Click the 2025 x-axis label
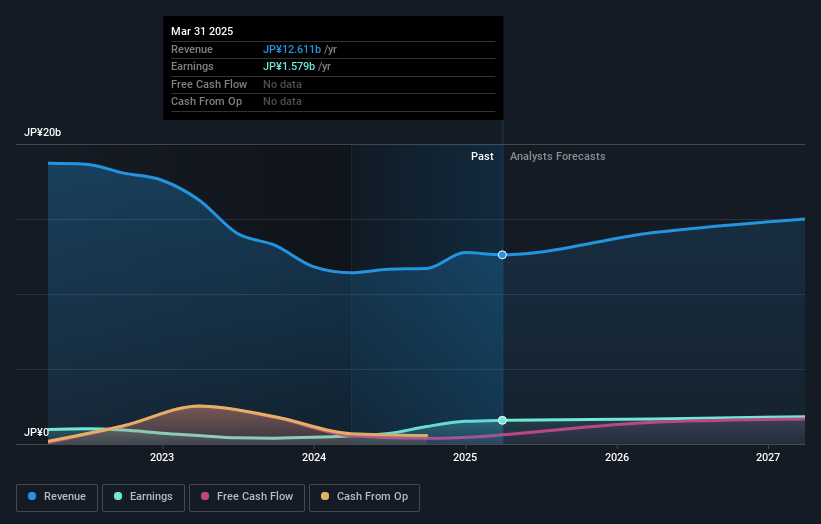This screenshot has height=524, width=821. (x=465, y=458)
